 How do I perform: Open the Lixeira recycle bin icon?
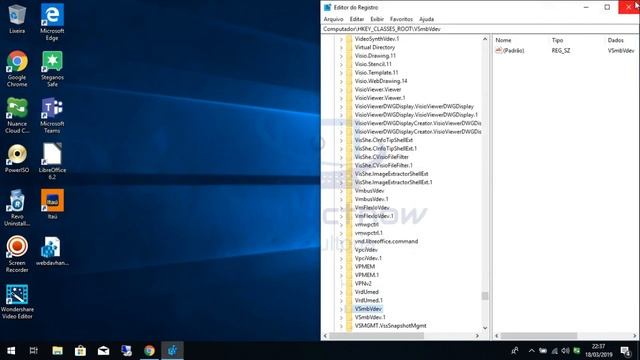pyautogui.click(x=17, y=19)
